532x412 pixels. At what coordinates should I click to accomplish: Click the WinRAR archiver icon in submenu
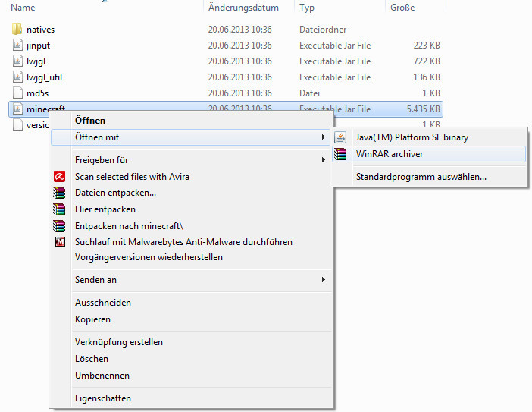(x=340, y=154)
